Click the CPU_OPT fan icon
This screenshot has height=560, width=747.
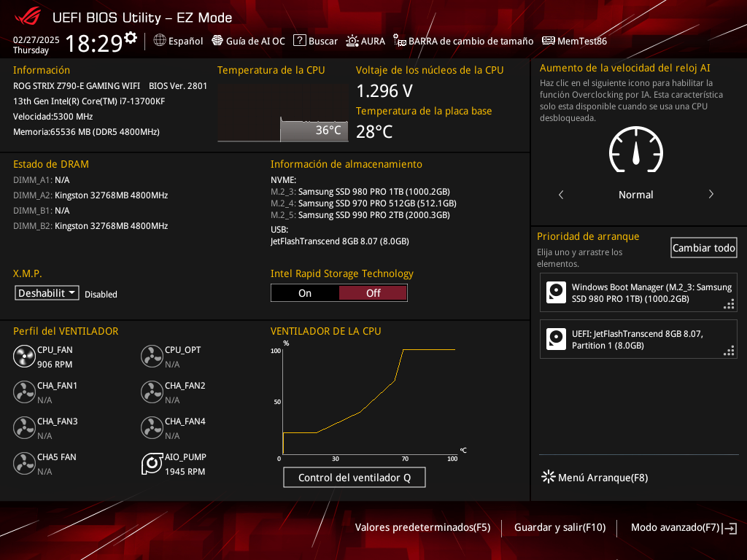tap(152, 357)
